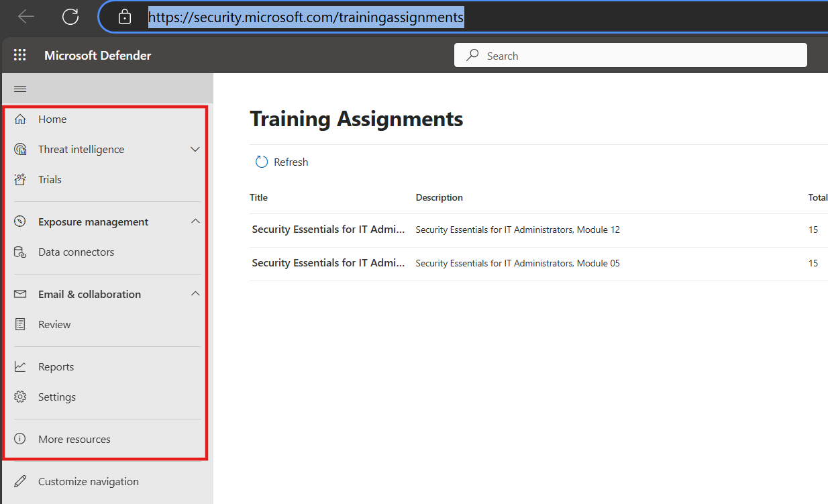Open Settings in navigation
Screen dimensions: 828x504
tap(57, 397)
